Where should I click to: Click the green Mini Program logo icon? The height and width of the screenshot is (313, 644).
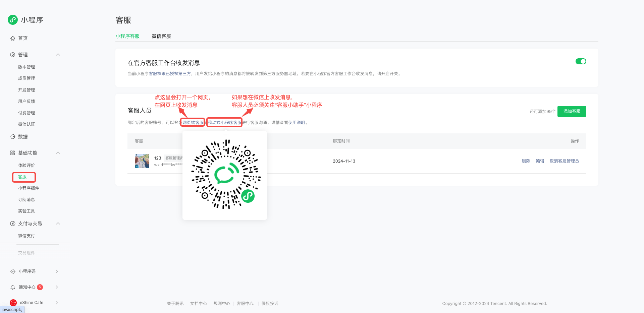click(13, 20)
